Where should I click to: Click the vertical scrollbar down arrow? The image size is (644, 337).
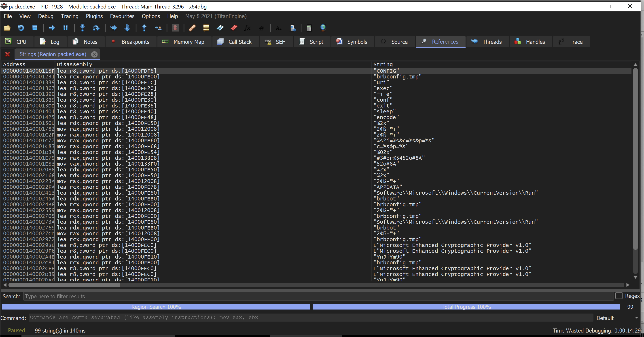(x=636, y=277)
